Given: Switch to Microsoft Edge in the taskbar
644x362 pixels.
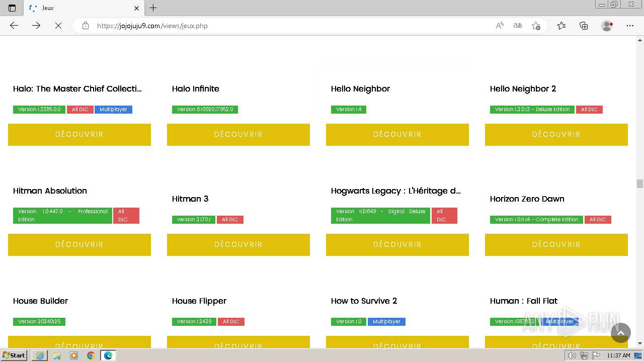Looking at the screenshot, I should tap(108, 355).
